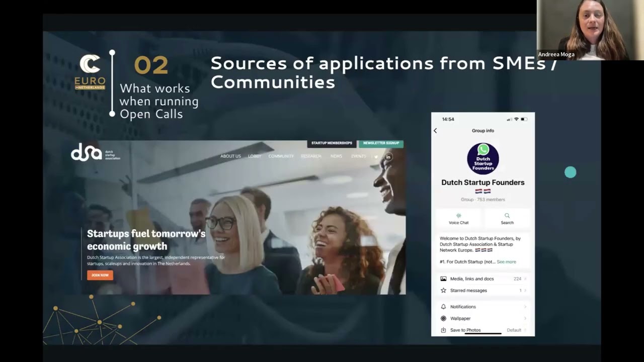Click the 'Startups fuel tomorrow's economic growth' headline
This screenshot has height=362, width=644.
(146, 240)
